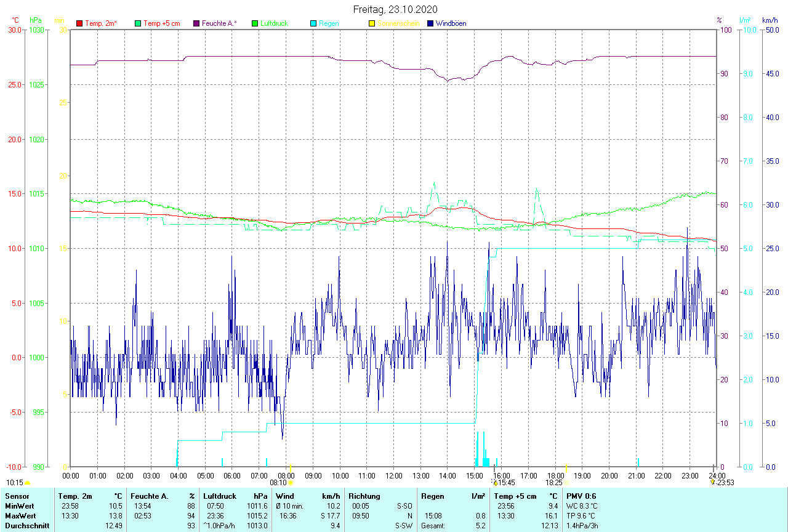Screen dimensions: 788x532
Task: Click the maximum pressure value 1015.2
Action: pos(257,515)
